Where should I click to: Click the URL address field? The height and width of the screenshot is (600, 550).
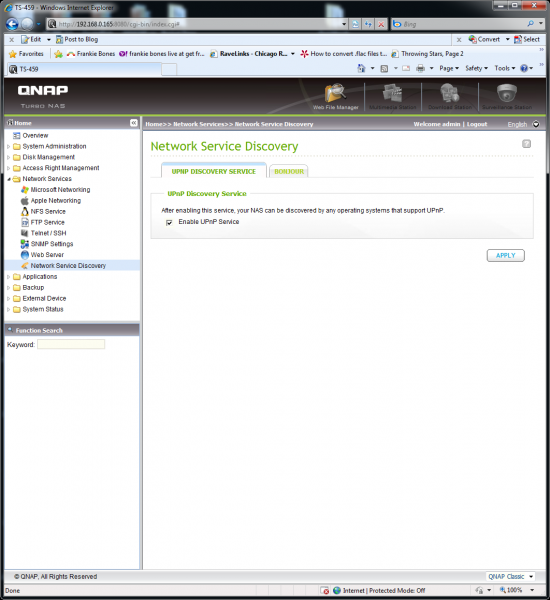197,24
